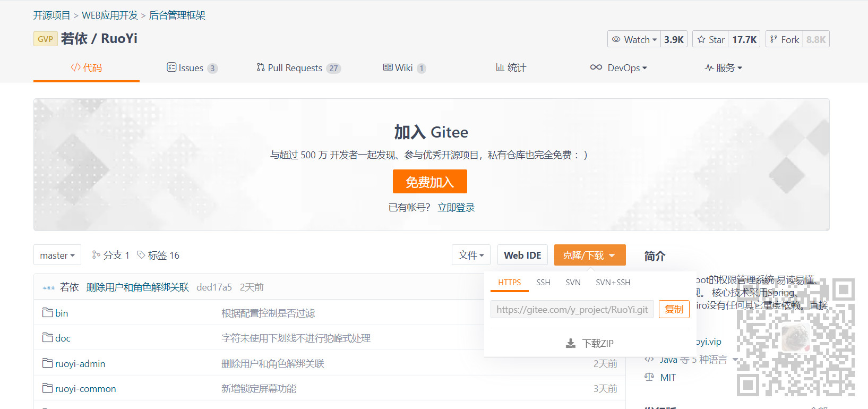Click the 立即登录 login link
The height and width of the screenshot is (409, 868).
click(456, 208)
